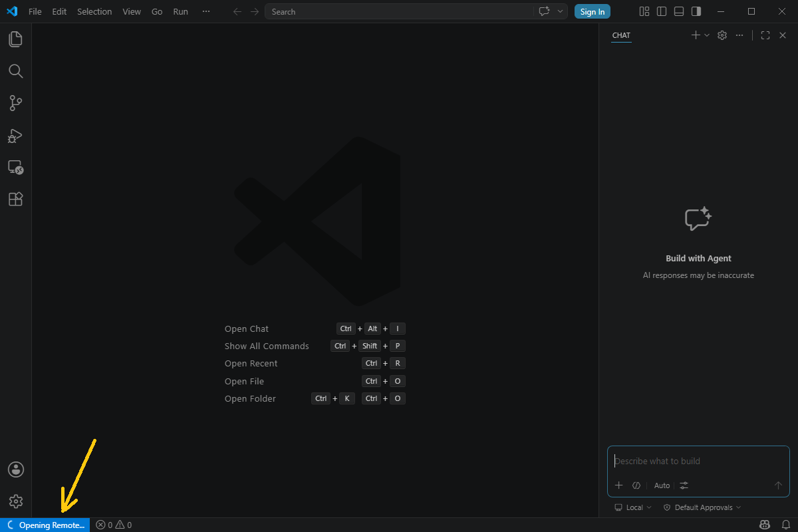
Task: Open chat settings gear in Chat panel
Action: [722, 35]
